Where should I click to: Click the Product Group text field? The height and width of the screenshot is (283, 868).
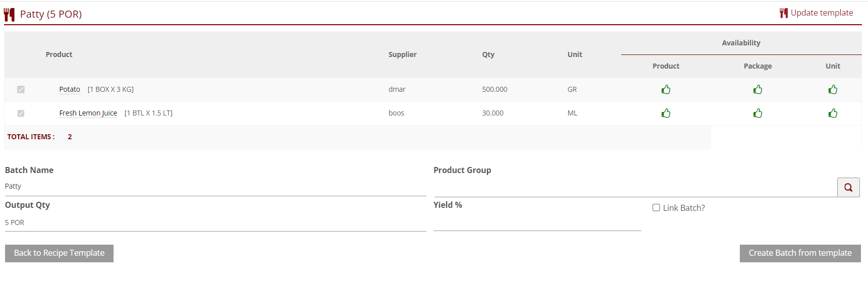click(635, 187)
